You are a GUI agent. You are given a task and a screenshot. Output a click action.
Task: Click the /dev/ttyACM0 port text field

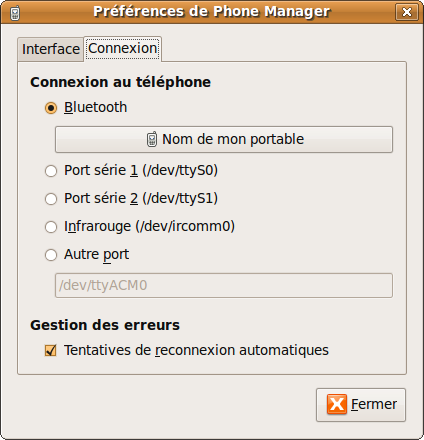(x=224, y=285)
